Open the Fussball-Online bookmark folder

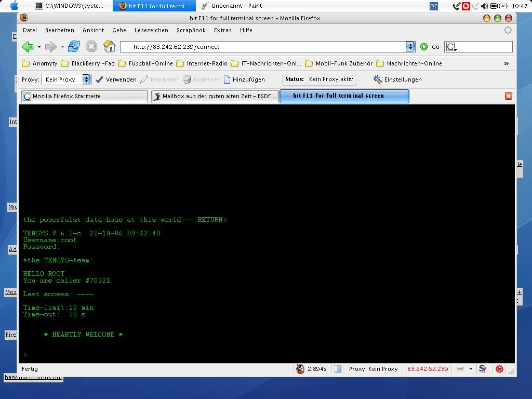coord(145,63)
